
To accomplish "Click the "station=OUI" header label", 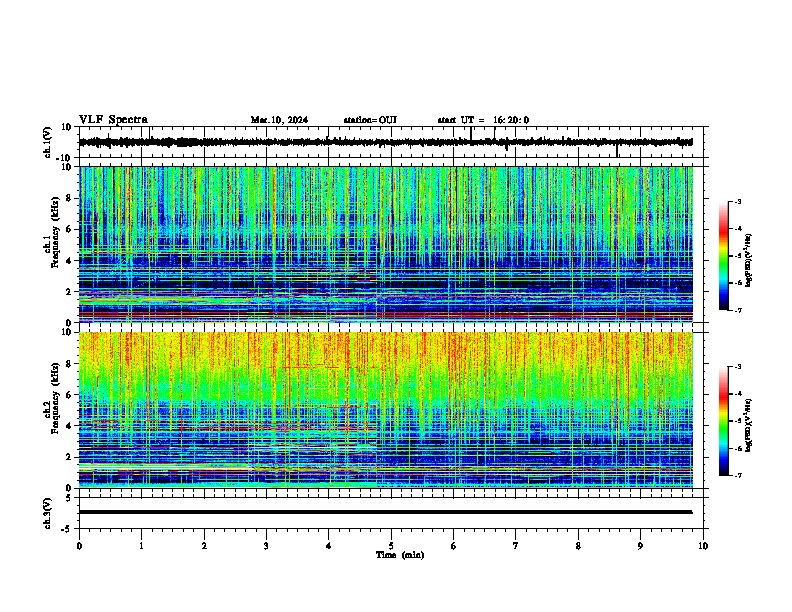I will (370, 120).
